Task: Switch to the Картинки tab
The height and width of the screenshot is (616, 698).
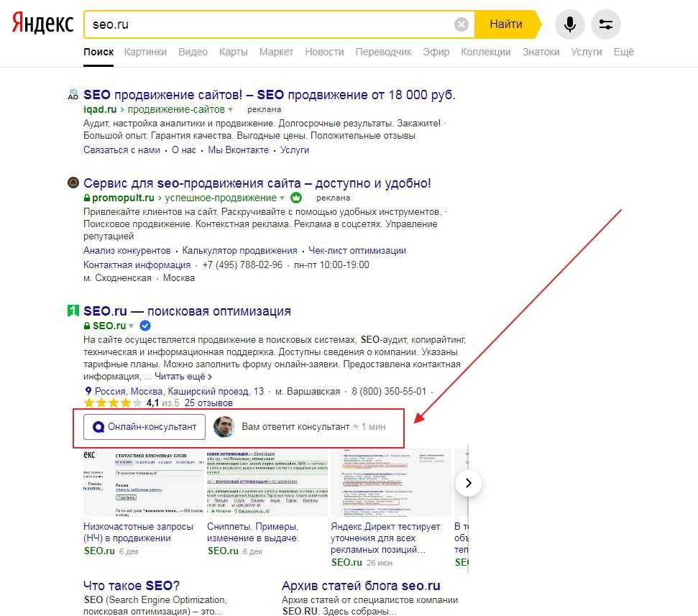Action: click(145, 52)
